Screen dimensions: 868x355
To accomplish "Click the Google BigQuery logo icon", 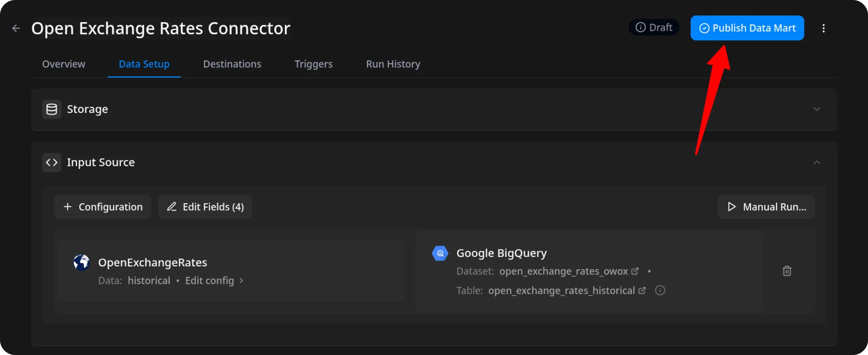I will 440,253.
